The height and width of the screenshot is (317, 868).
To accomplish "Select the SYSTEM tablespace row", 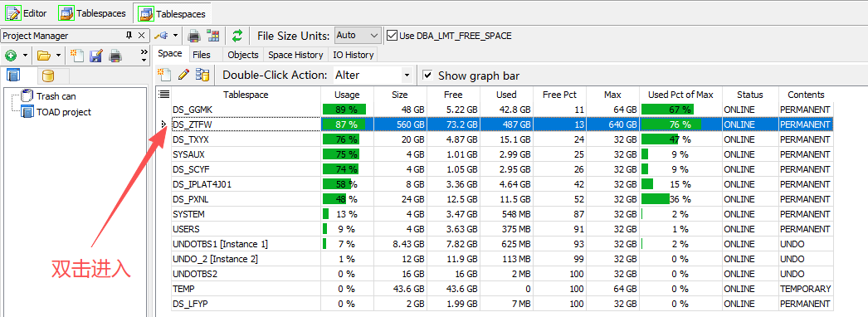I will click(x=501, y=214).
